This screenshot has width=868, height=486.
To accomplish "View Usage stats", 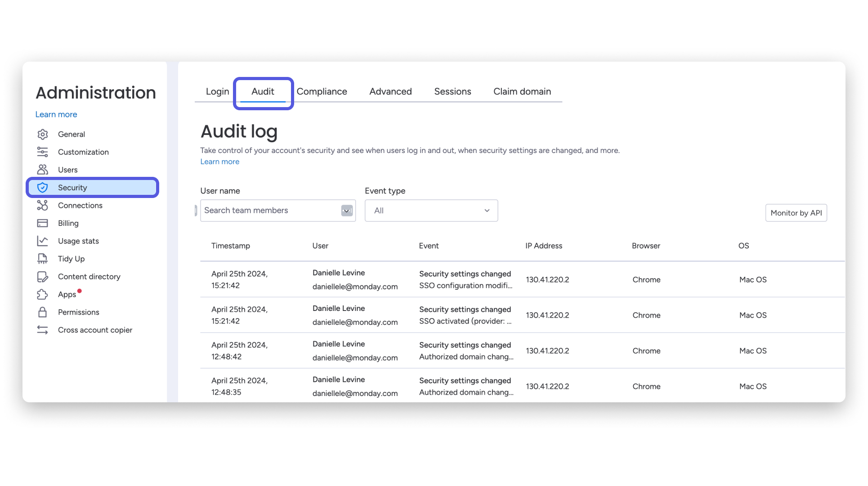I will (78, 241).
